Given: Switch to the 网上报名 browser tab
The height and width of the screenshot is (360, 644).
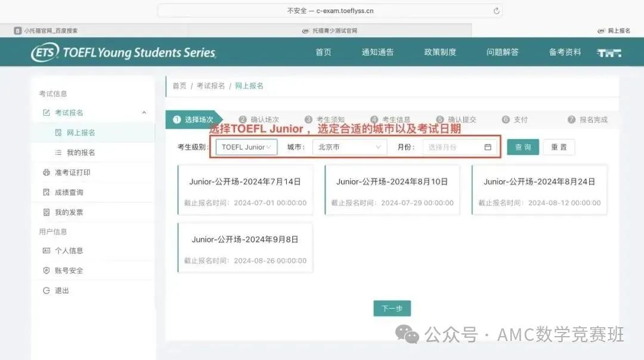Looking at the screenshot, I should click(x=614, y=31).
